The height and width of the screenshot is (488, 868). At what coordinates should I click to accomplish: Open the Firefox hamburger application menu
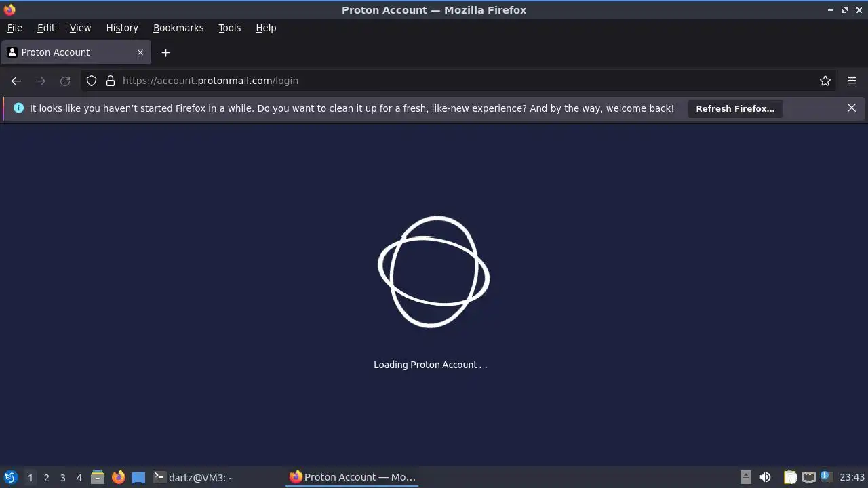click(x=852, y=81)
